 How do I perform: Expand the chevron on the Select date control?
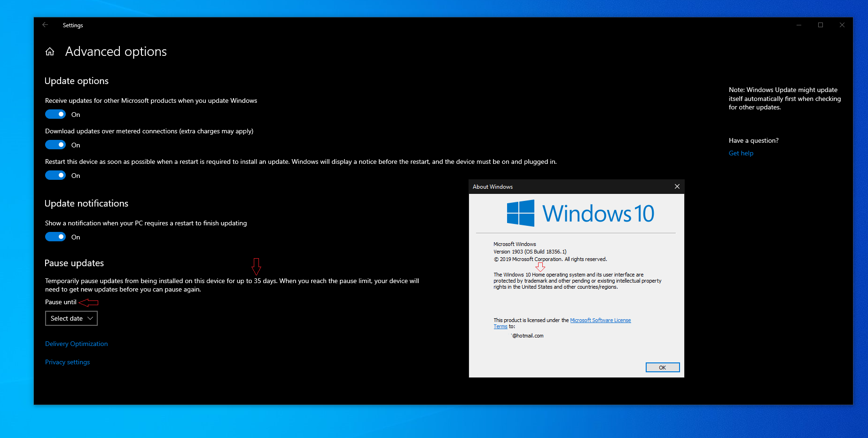pyautogui.click(x=89, y=318)
